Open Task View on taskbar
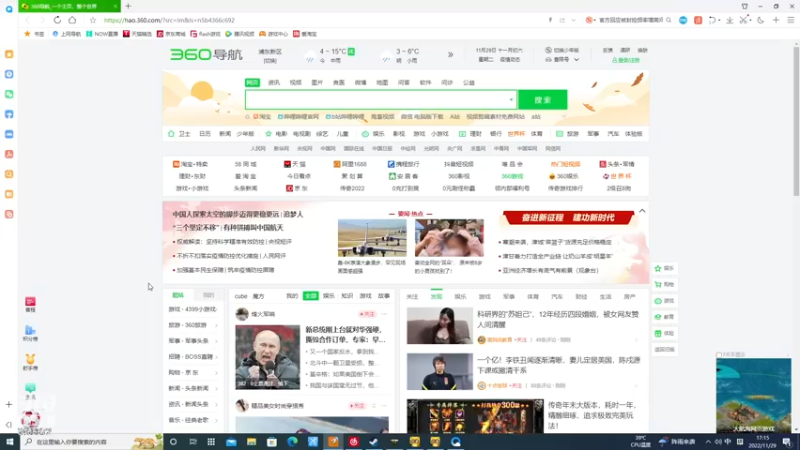This screenshot has width=800, height=450. (x=193, y=442)
